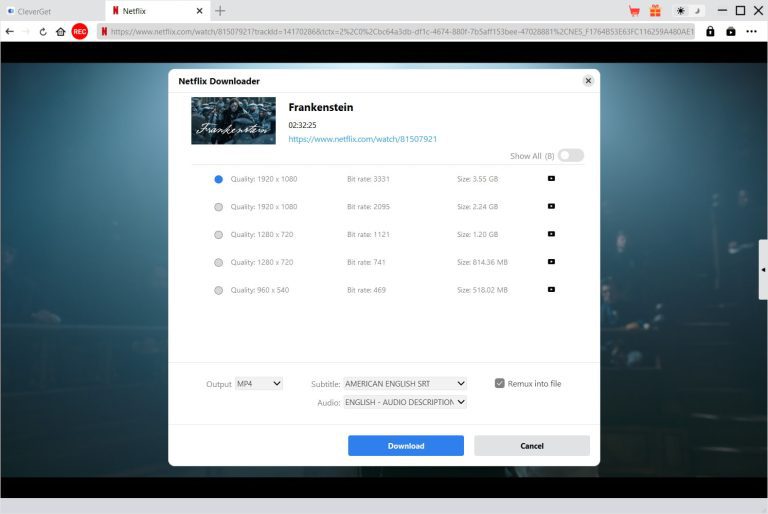Viewport: 768px width, 514px height.
Task: Open the three-dot more menu
Action: pos(751,32)
